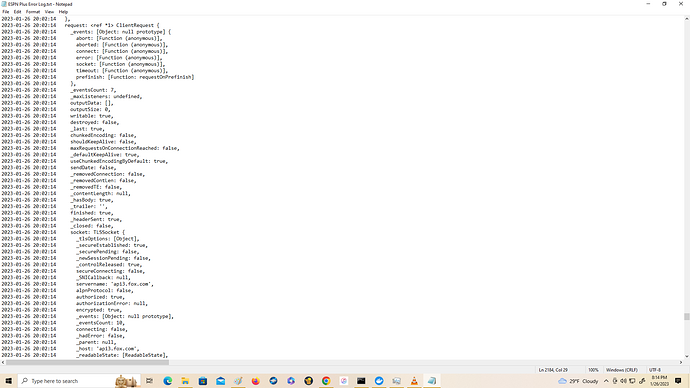The height and width of the screenshot is (388, 690).
Task: Click the vertical scrollbar thumb
Action: click(686, 317)
